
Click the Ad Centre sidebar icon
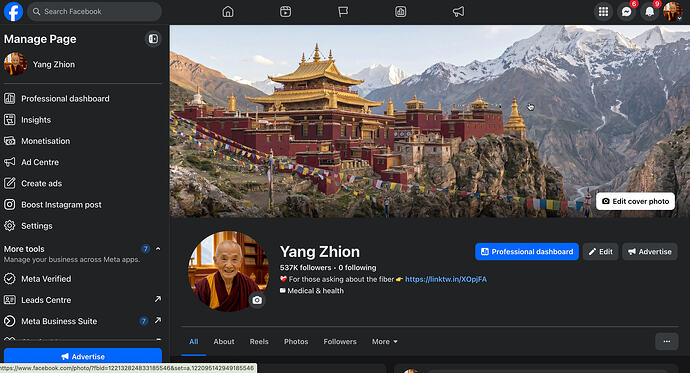pyautogui.click(x=10, y=162)
